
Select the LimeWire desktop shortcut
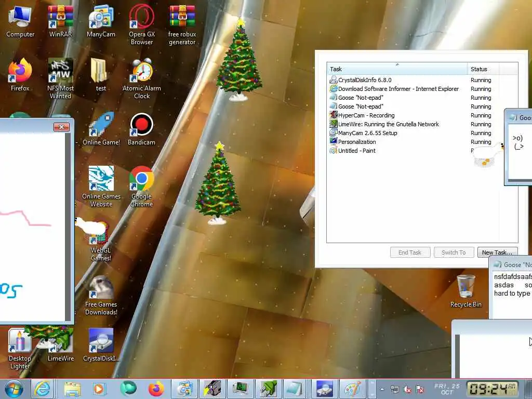pos(60,345)
